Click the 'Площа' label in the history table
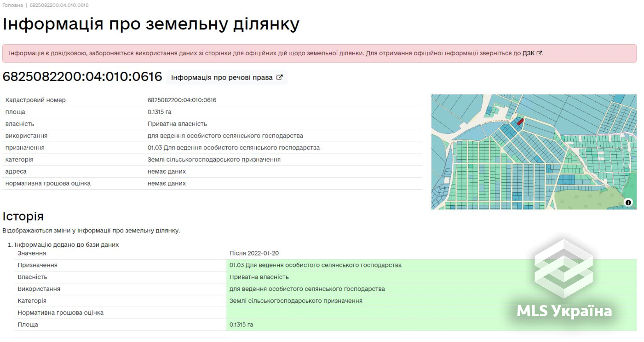Viewport: 644px width, 342px height. pos(28,325)
